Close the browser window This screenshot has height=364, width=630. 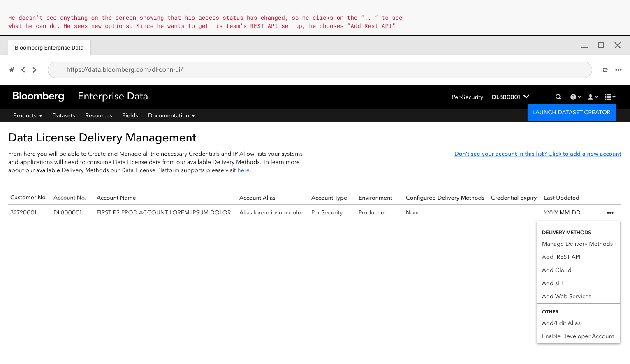[618, 45]
